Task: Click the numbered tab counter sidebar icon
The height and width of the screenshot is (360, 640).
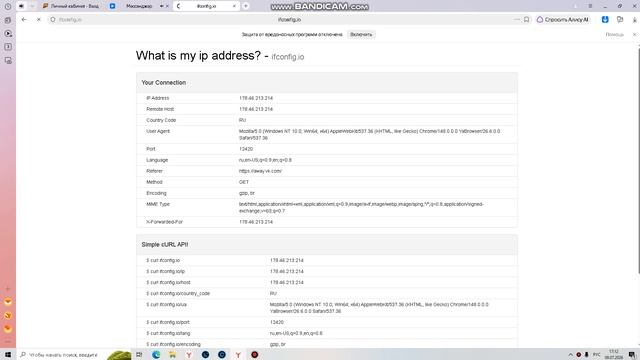Action: [x=8, y=47]
